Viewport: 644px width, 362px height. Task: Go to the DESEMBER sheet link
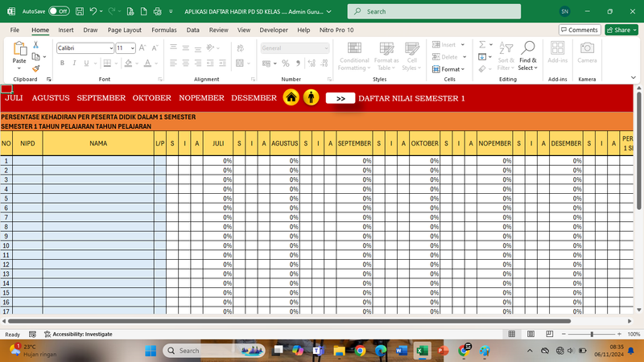[254, 98]
